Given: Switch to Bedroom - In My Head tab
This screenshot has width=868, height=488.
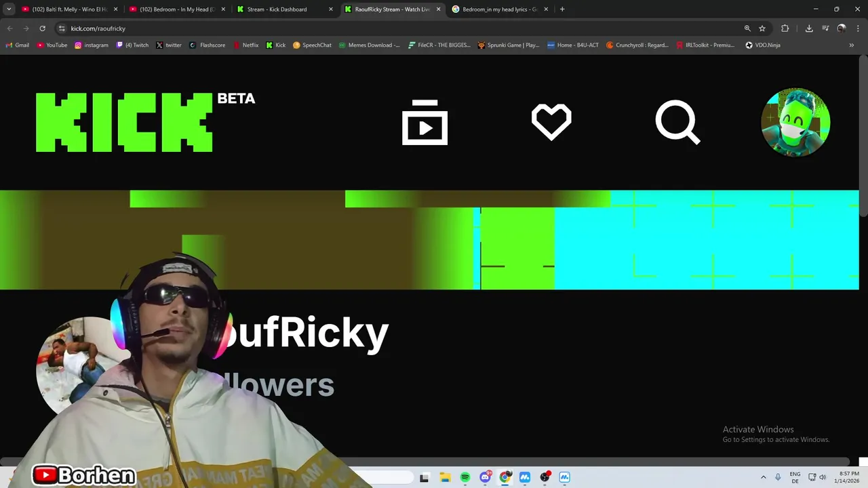Looking at the screenshot, I should coord(178,9).
